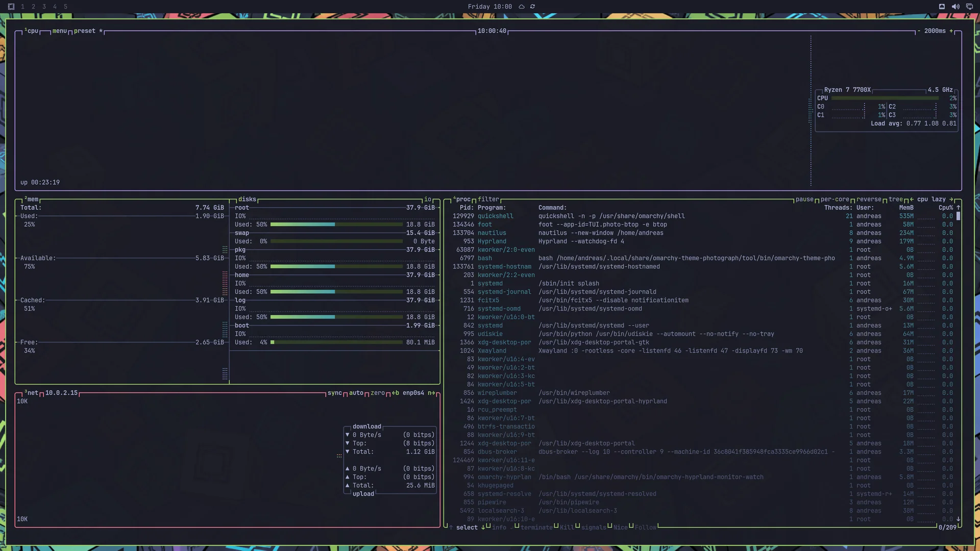Viewport: 980px width, 551px height.
Task: Switch to workspace 3 in top bar
Action: pos(44,7)
